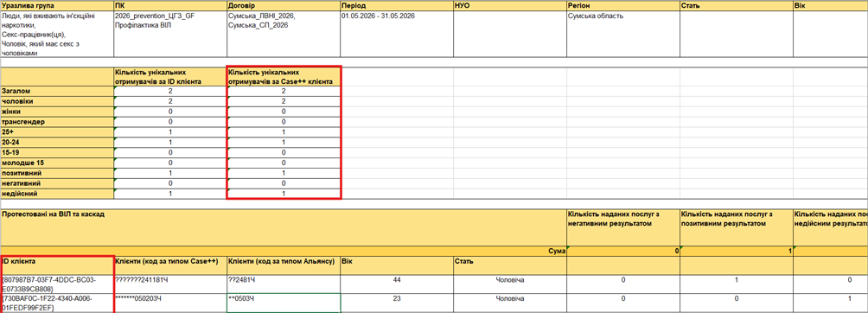Screen dimensions: 868x313
Task: Click 'трансгендер' value in the ID клієнта column
Action: click(170, 122)
